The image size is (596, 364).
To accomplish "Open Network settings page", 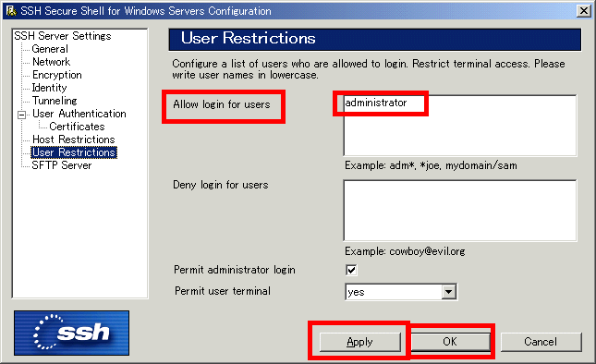I will [52, 62].
